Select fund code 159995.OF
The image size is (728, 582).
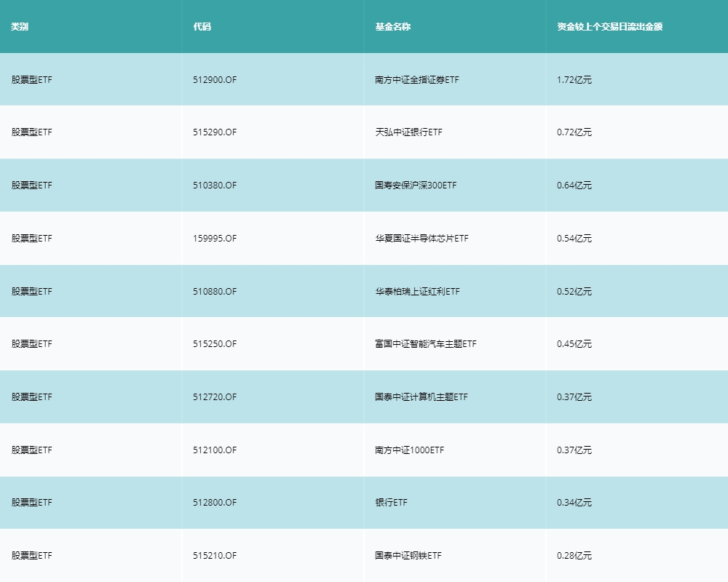point(215,239)
